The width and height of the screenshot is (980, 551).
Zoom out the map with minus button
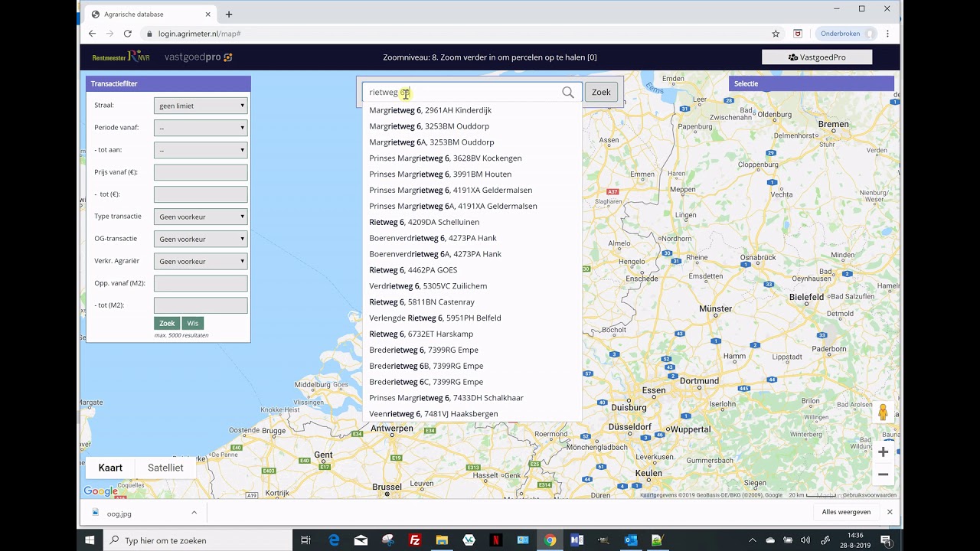(883, 474)
